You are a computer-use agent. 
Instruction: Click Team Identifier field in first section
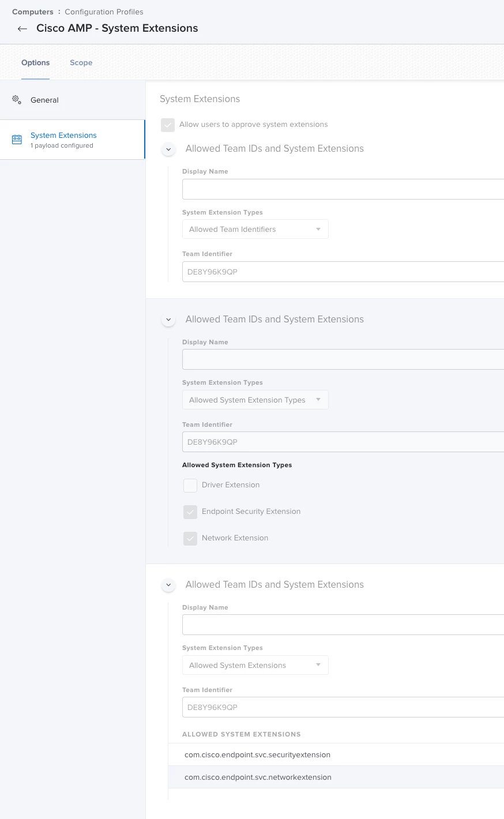tap(343, 272)
